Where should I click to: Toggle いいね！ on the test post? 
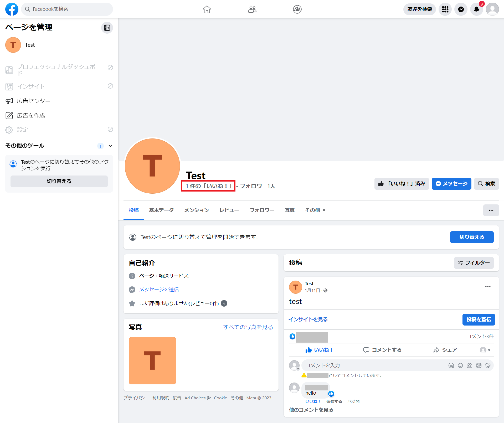[x=319, y=350]
